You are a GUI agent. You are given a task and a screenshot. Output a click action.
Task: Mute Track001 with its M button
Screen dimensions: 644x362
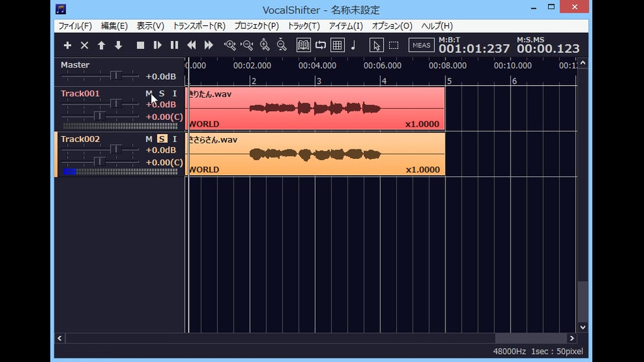pyautogui.click(x=149, y=94)
